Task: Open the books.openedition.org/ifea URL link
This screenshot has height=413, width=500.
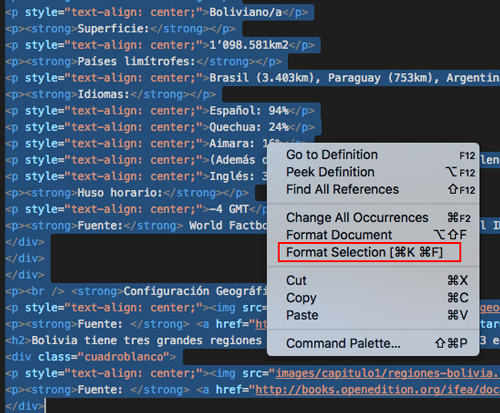Action: 377,390
